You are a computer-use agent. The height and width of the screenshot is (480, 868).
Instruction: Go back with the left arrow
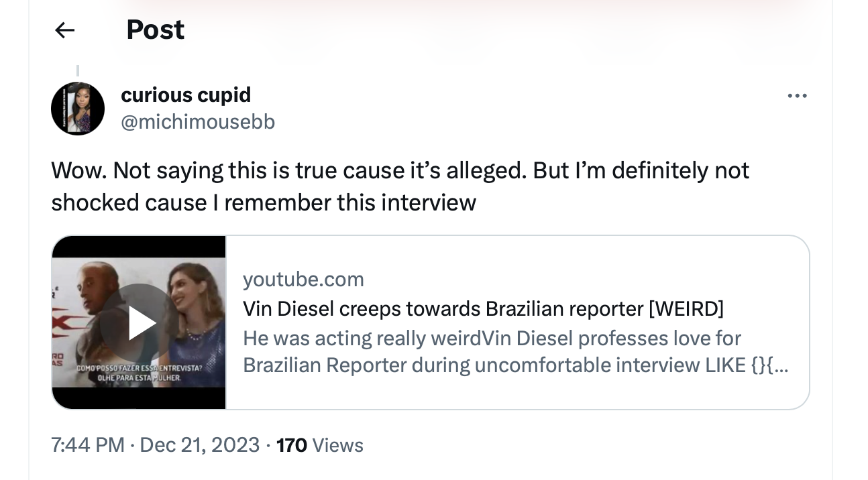point(64,29)
